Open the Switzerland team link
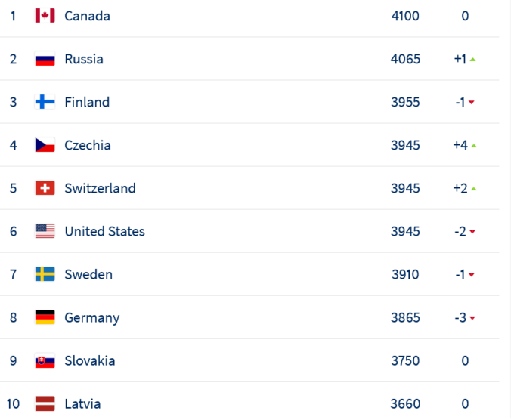The height and width of the screenshot is (420, 514). coord(100,188)
